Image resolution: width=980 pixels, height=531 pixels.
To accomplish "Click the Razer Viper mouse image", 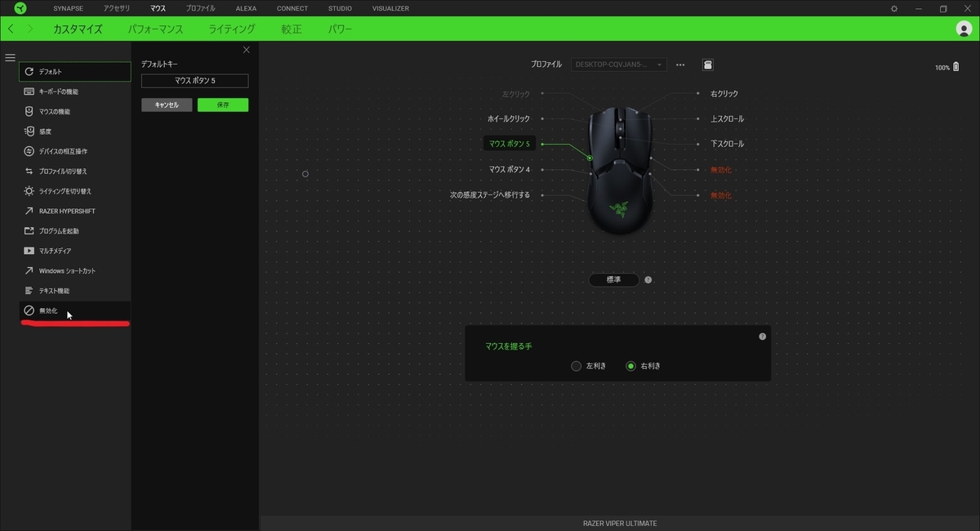I will coord(621,170).
